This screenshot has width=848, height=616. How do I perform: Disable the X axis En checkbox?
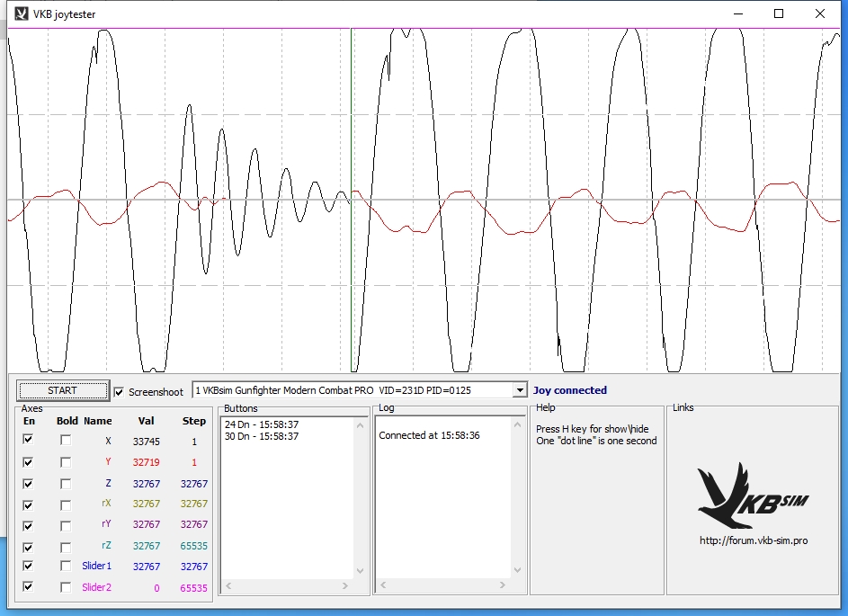point(29,441)
